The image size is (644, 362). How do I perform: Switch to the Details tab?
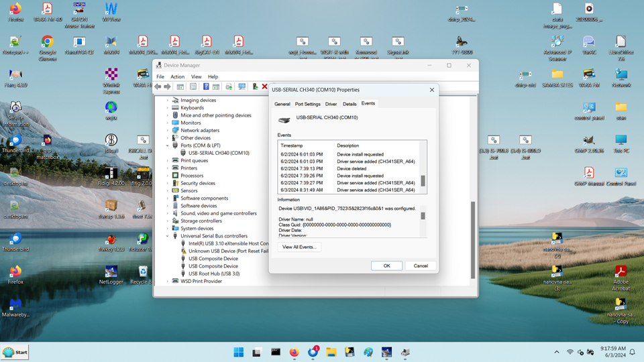(350, 104)
